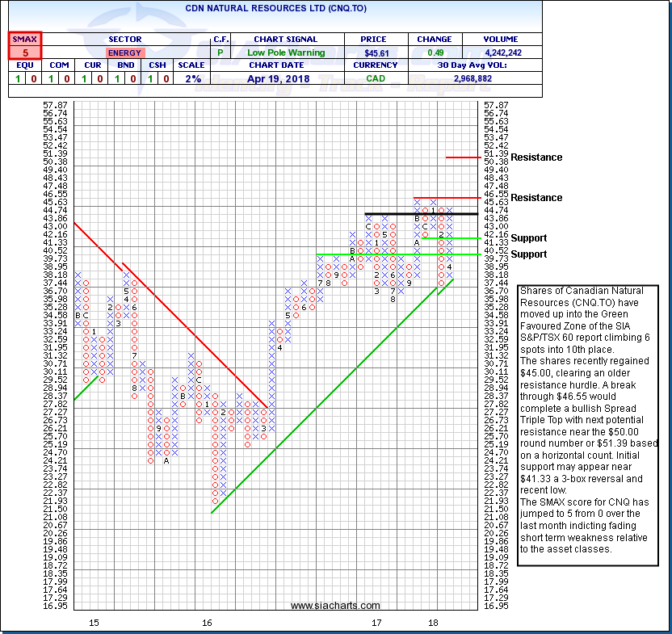Select the Support label beside 39.73
This screenshot has width=672, height=634.
point(528,254)
